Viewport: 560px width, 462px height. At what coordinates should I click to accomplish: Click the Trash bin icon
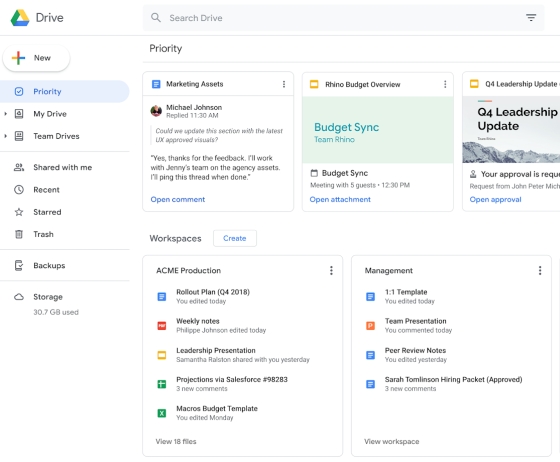click(19, 234)
